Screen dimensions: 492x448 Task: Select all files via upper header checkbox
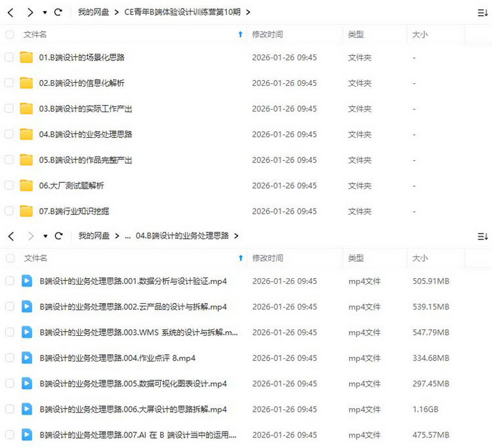[9, 34]
